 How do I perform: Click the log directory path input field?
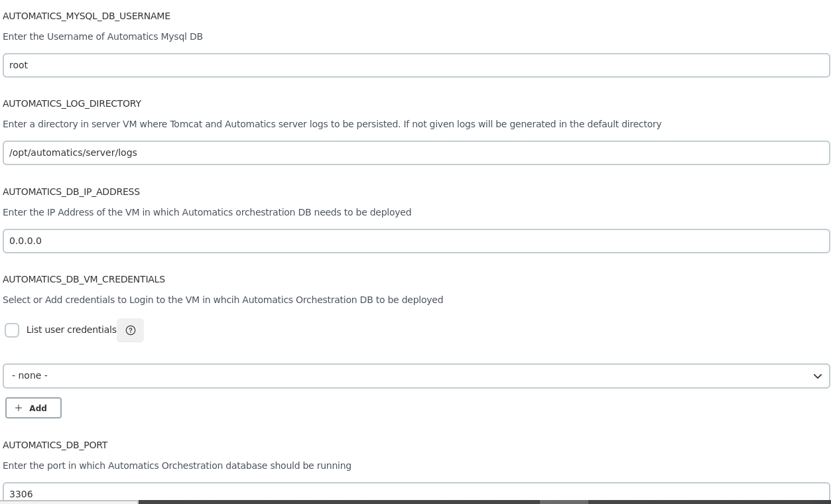[x=416, y=153]
